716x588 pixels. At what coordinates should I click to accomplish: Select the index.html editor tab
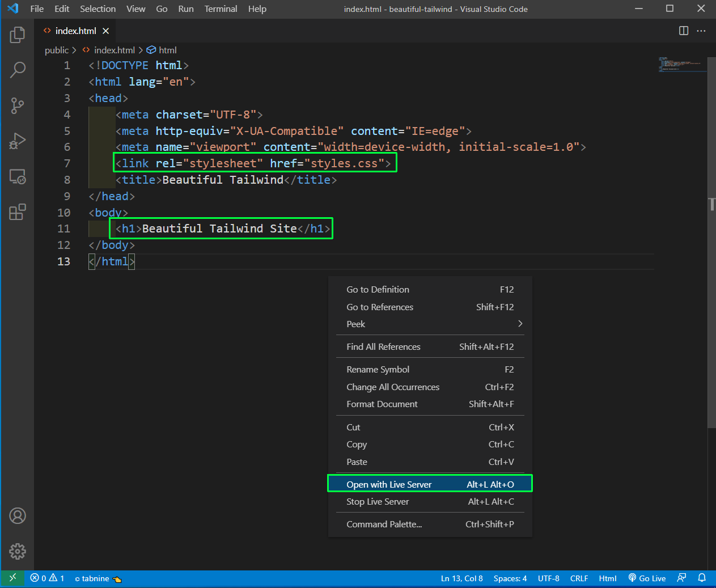(76, 31)
